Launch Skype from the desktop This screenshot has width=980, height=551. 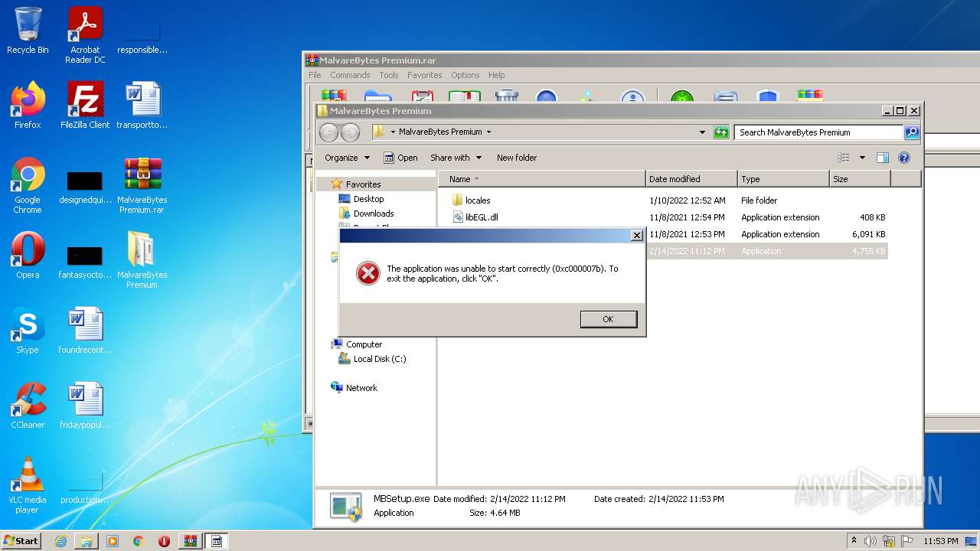pos(28,331)
